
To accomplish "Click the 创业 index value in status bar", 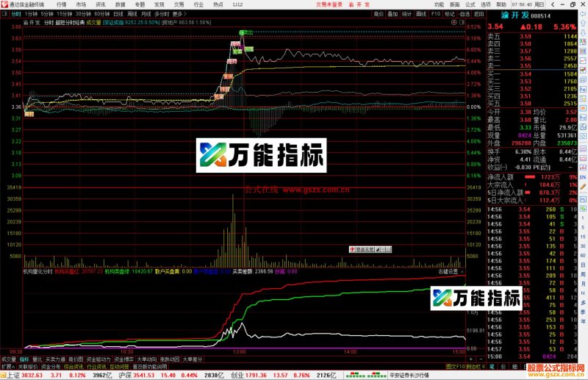I will pyautogui.click(x=256, y=375).
